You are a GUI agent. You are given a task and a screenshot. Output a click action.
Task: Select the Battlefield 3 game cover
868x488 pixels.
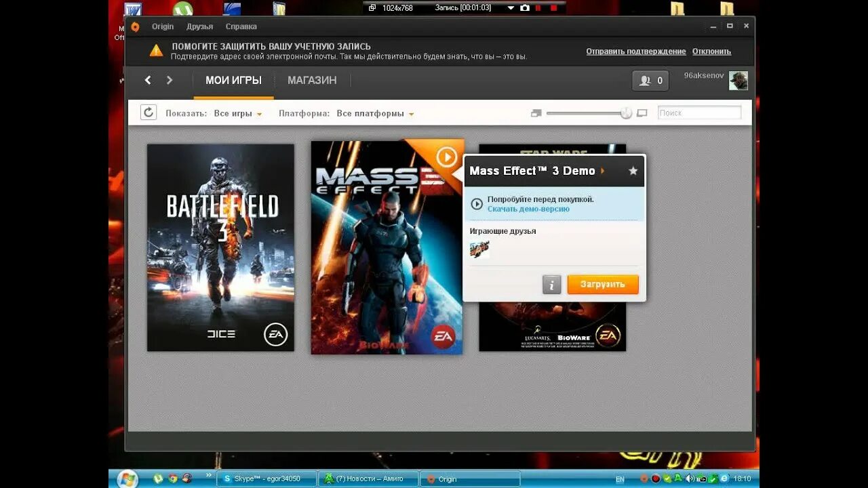pos(220,247)
